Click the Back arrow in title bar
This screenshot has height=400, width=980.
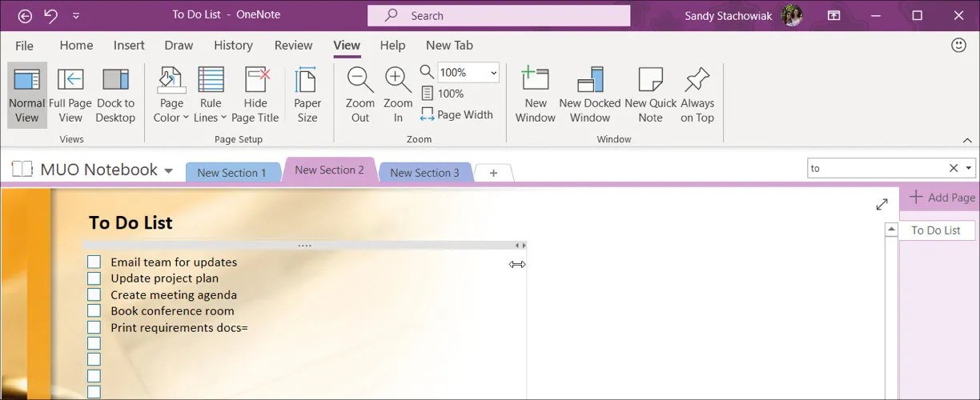pyautogui.click(x=25, y=15)
